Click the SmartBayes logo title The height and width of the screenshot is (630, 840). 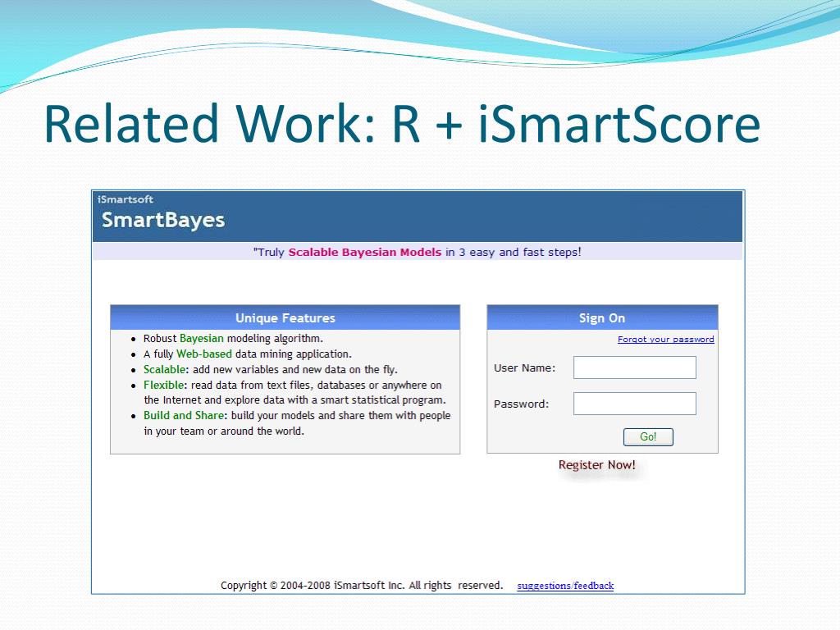tap(163, 220)
